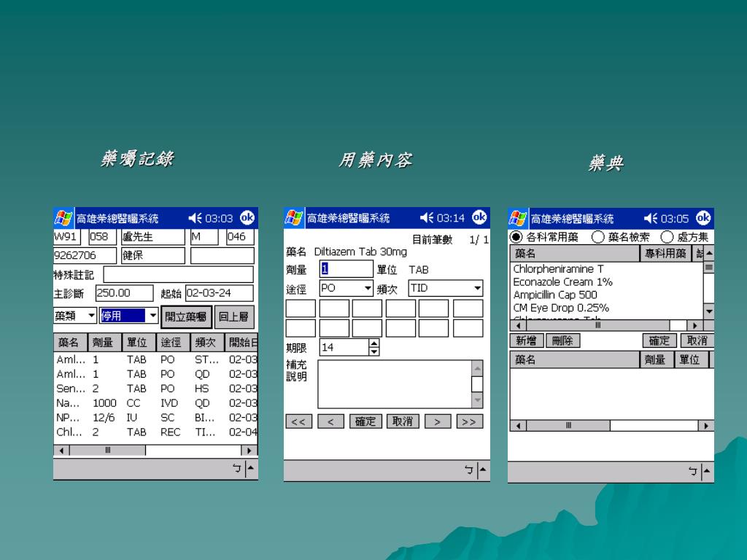
Task: Click 劑量 column header in 藥囑記錄 table
Action: click(104, 343)
